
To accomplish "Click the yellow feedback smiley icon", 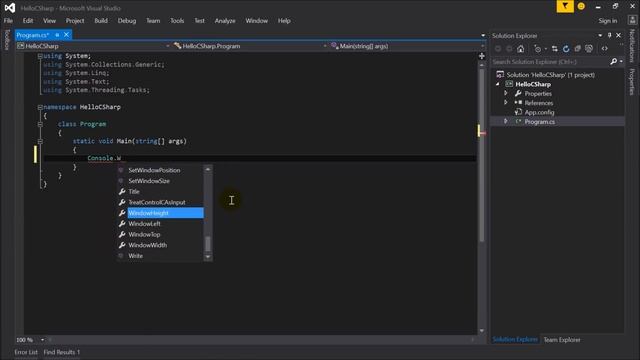I will pyautogui.click(x=581, y=7).
